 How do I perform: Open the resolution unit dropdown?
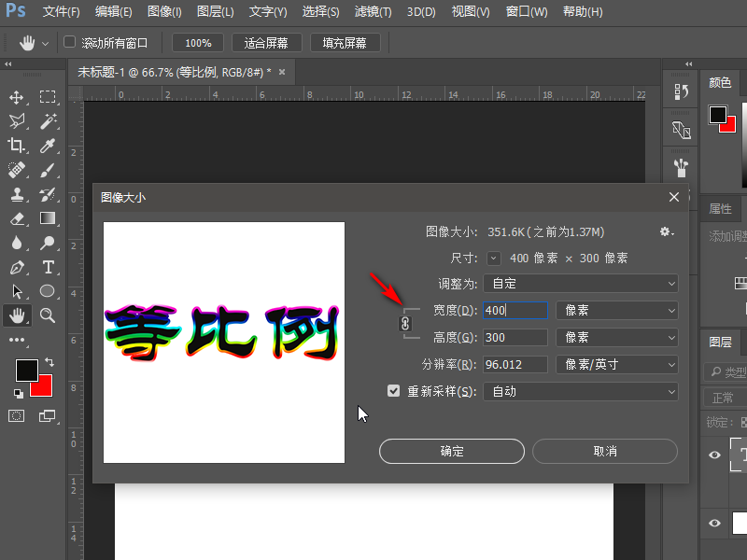pos(616,365)
